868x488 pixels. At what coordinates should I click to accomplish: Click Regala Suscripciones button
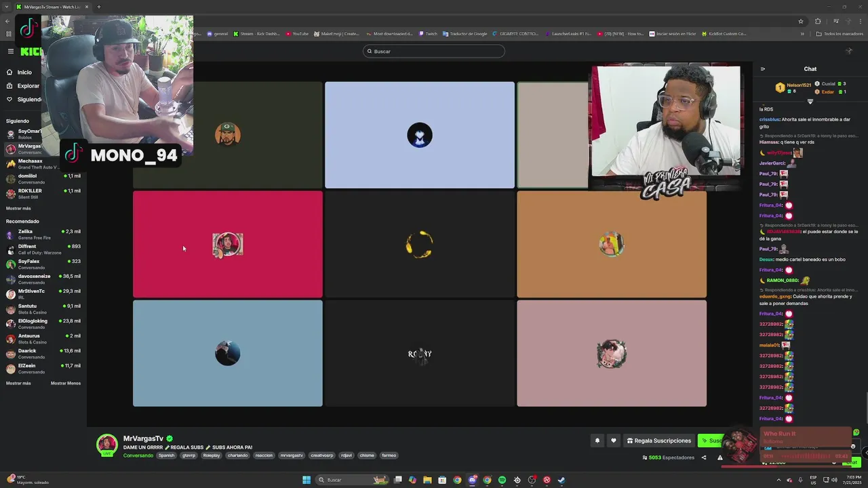click(659, 441)
